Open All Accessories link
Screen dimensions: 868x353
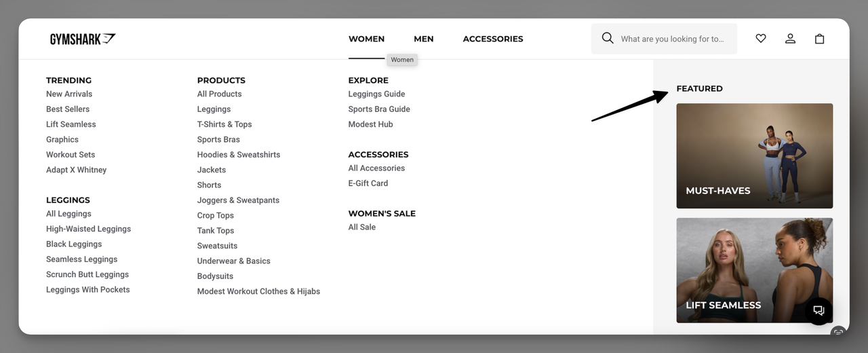[x=376, y=168]
